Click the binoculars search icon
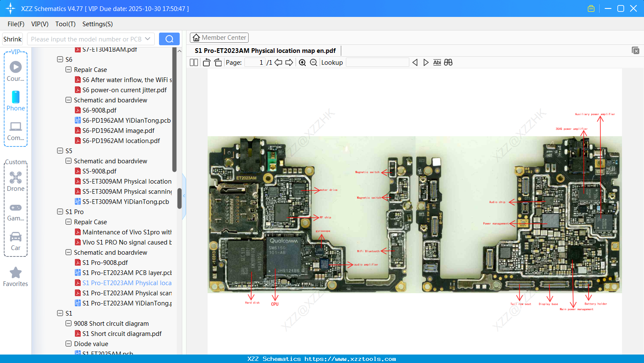The height and width of the screenshot is (363, 644). [x=448, y=63]
